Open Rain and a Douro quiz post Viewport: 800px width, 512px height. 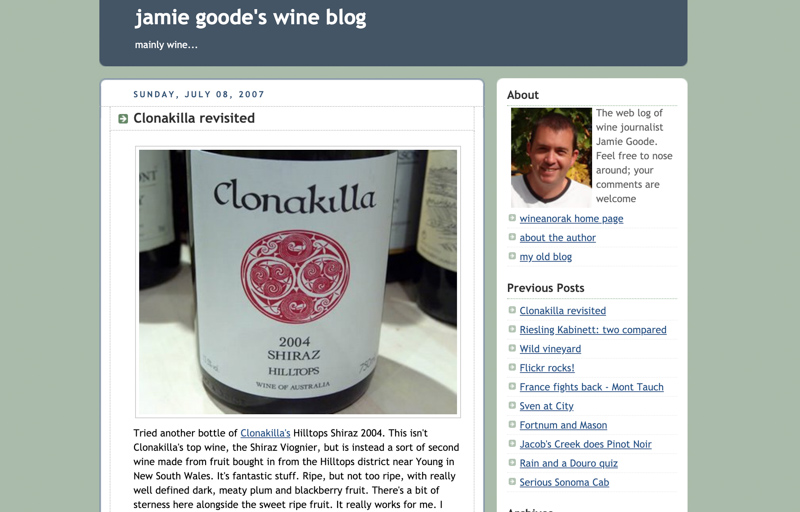point(568,464)
